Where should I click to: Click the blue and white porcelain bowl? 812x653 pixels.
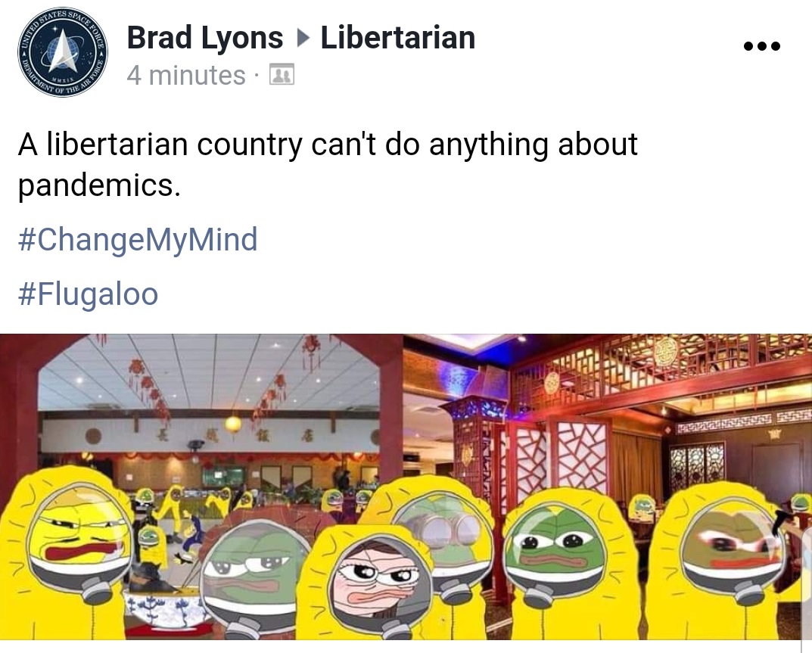tap(165, 607)
